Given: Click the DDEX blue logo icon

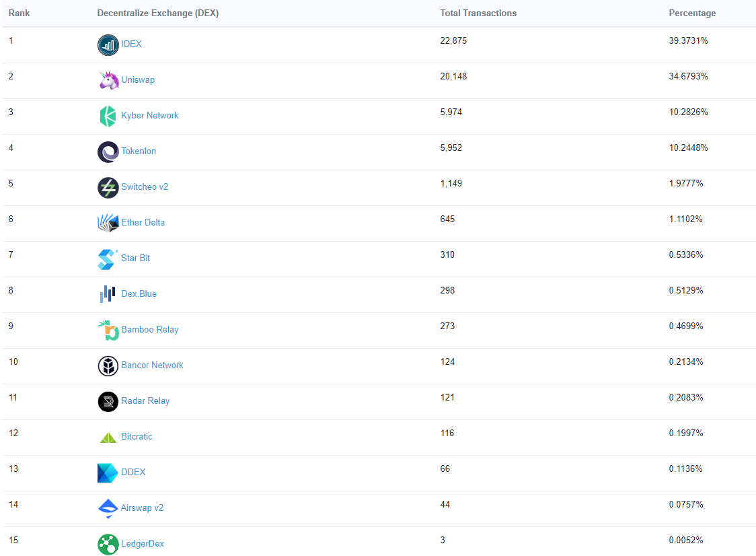Looking at the screenshot, I should coord(108,473).
